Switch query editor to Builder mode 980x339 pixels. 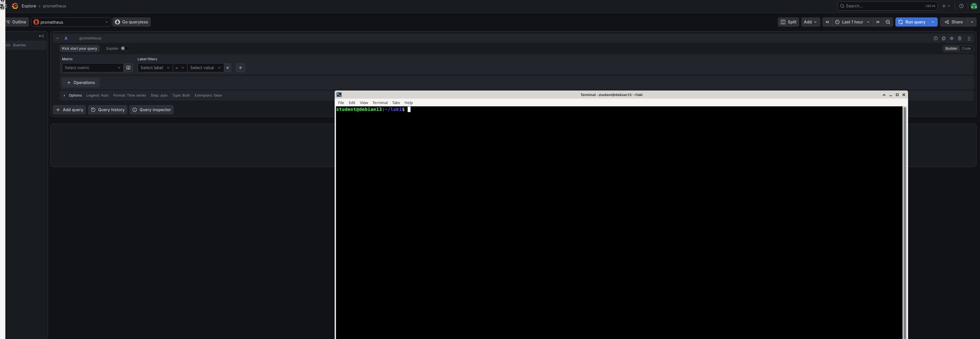coord(951,48)
